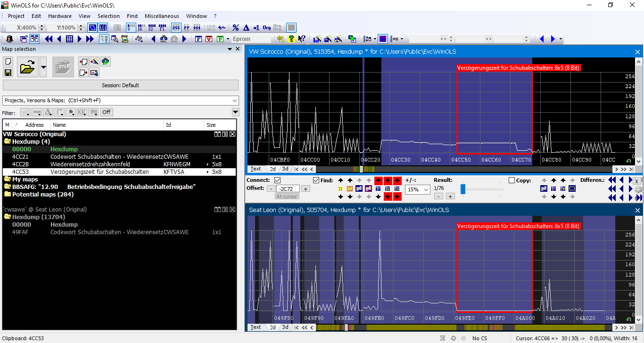Click the Result minus button
The width and height of the screenshot is (644, 343).
point(438,196)
